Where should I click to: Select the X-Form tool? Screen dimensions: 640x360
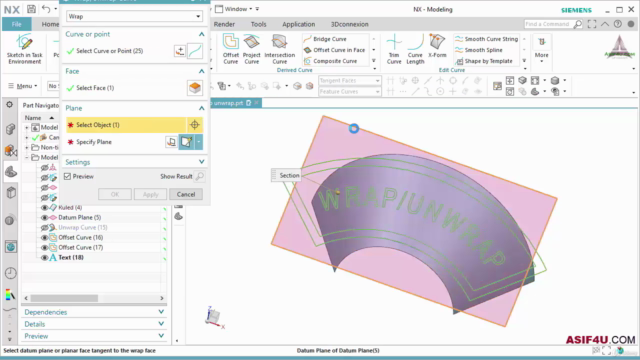point(437,46)
